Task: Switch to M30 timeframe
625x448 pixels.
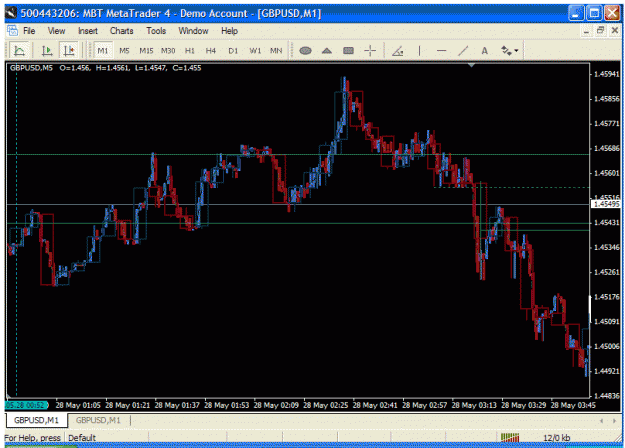Action: click(168, 51)
